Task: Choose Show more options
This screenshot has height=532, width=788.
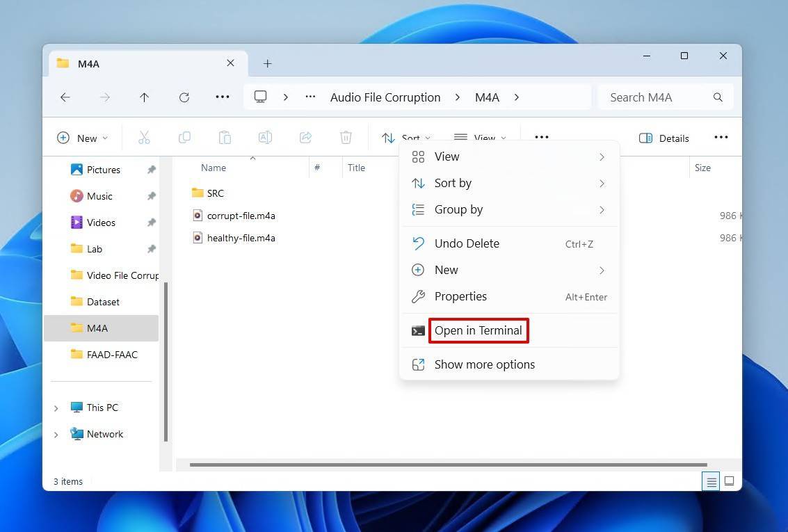Action: pyautogui.click(x=484, y=364)
